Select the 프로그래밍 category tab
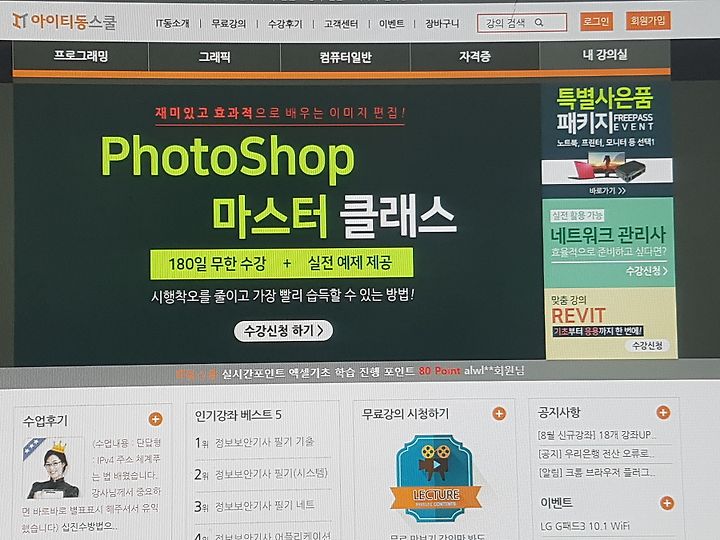The width and height of the screenshot is (720, 540). [x=81, y=56]
